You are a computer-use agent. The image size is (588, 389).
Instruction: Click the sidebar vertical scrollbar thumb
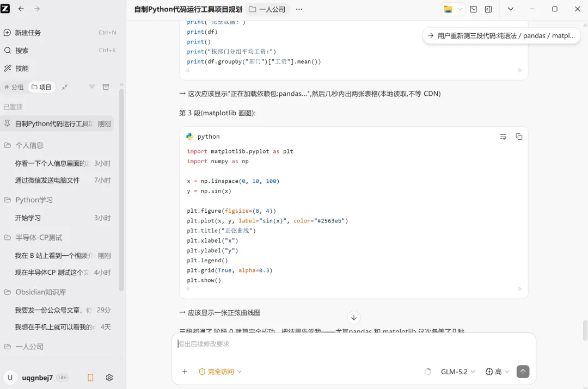pyautogui.click(x=121, y=189)
